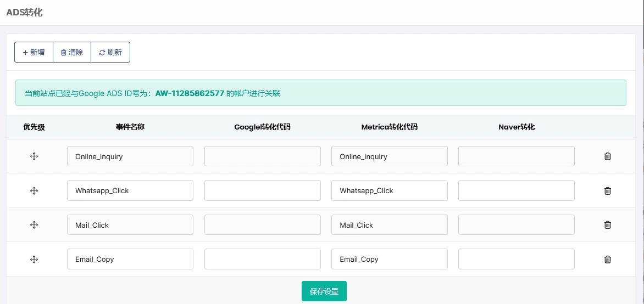
Task: Click Google conversion code field for Whatsapp_Click
Action: click(x=263, y=191)
